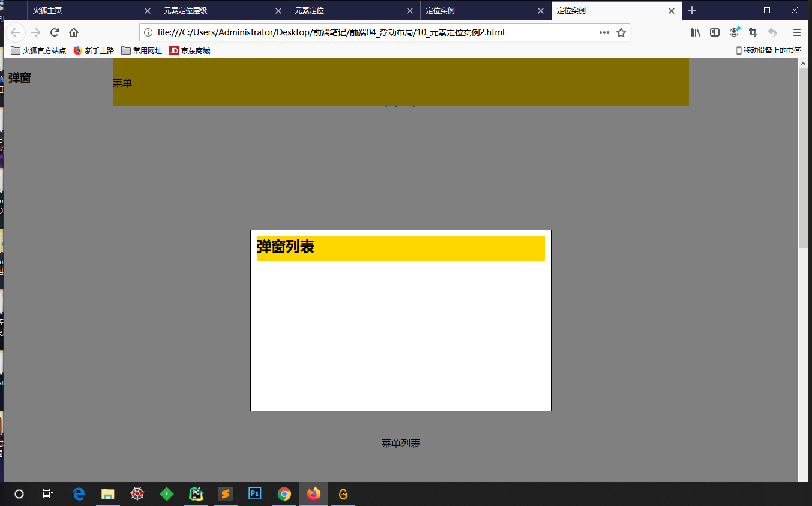812x506 pixels.
Task: Open the page actions ellipsis menu
Action: [604, 32]
